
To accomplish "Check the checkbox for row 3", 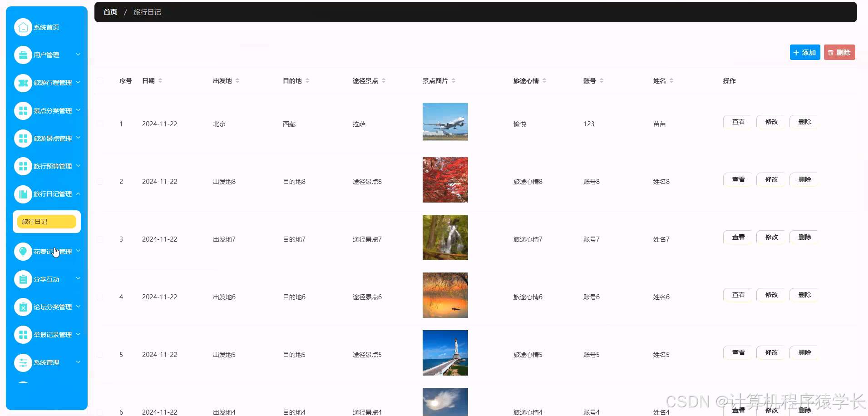I will click(x=100, y=239).
